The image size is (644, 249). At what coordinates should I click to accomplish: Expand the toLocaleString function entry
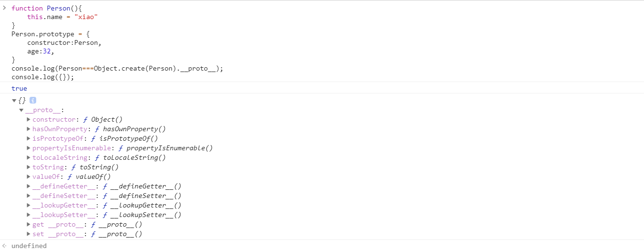tap(29, 158)
